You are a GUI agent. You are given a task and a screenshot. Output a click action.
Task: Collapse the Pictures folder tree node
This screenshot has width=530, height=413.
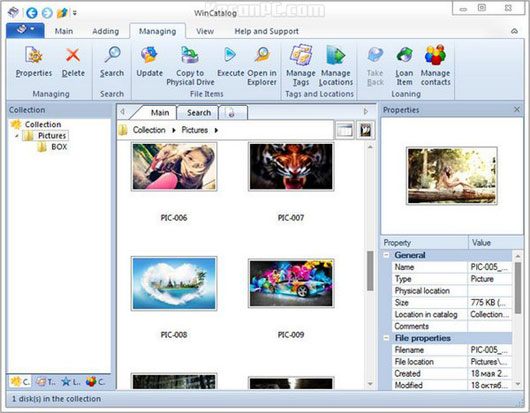click(x=17, y=136)
